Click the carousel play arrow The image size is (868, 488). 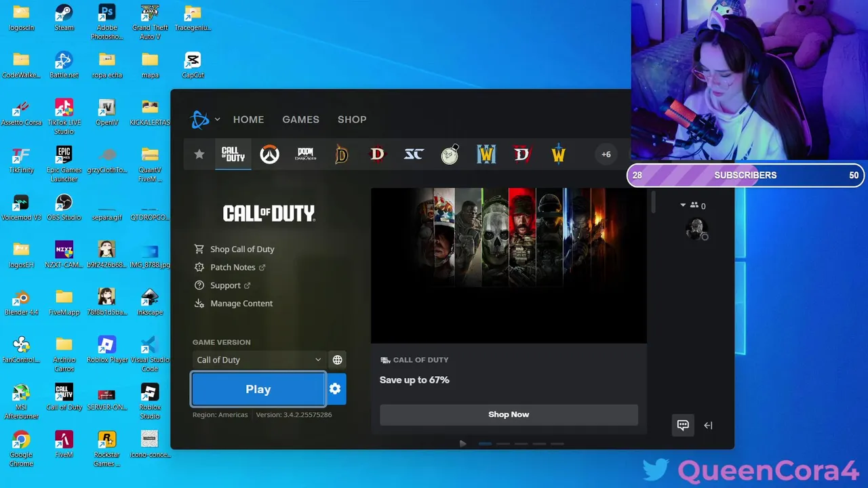(x=463, y=444)
